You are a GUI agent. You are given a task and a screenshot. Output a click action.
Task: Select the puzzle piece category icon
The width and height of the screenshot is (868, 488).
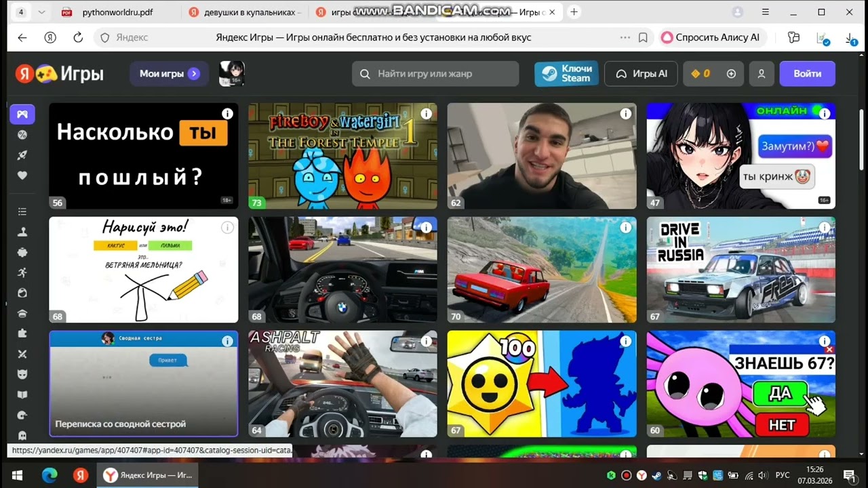point(22,333)
